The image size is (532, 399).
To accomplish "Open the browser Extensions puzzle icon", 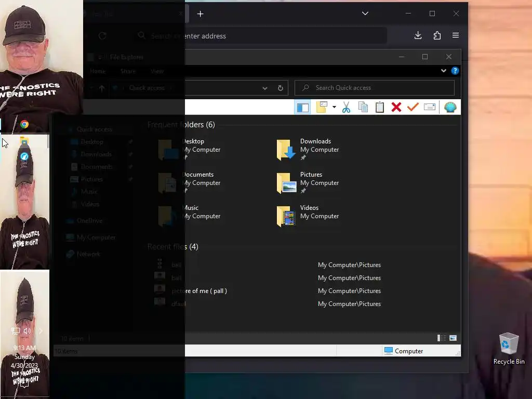I will click(437, 35).
